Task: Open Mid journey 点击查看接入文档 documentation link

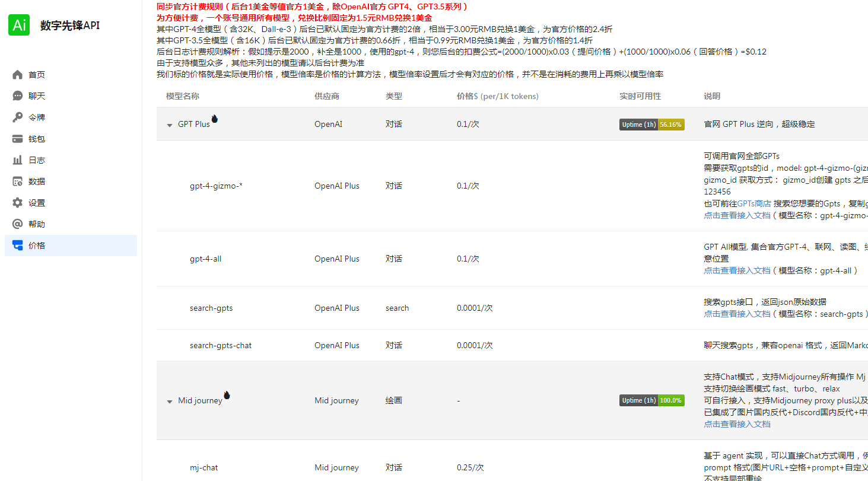Action: click(x=737, y=424)
